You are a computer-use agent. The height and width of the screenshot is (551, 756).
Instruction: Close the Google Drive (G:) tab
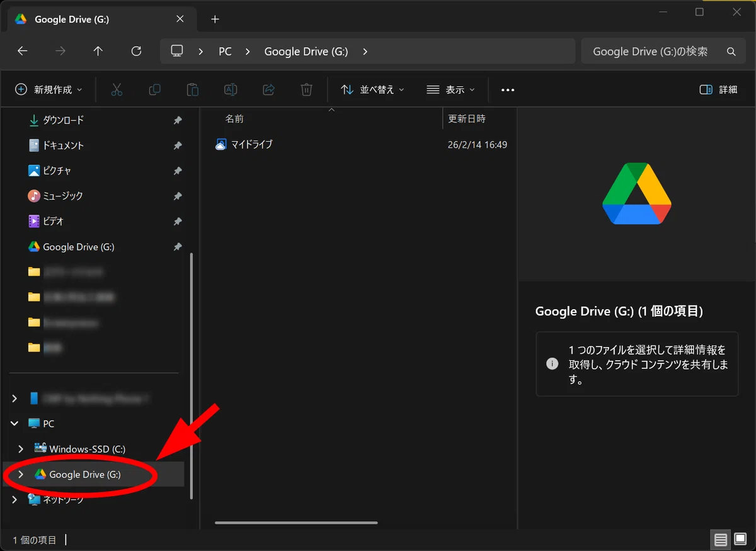click(x=180, y=19)
